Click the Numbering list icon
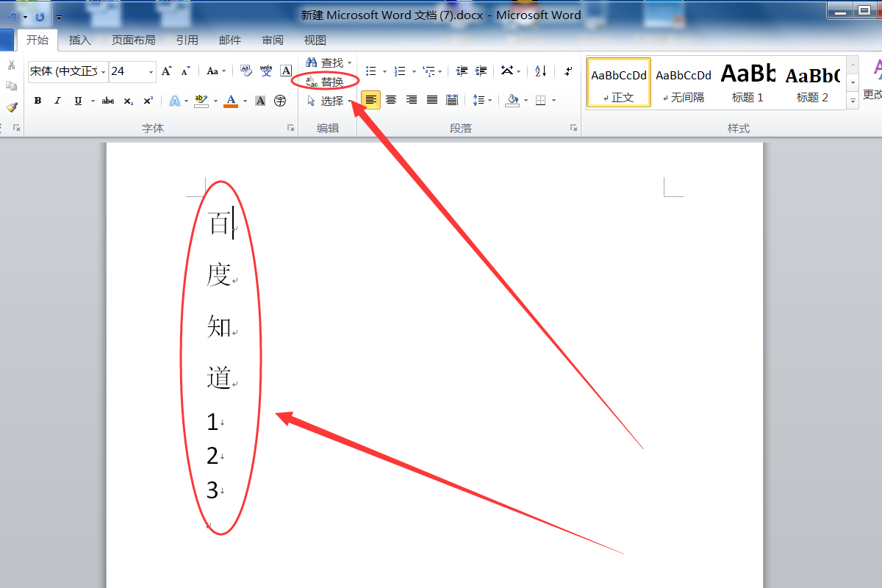The width and height of the screenshot is (882, 588). [400, 71]
